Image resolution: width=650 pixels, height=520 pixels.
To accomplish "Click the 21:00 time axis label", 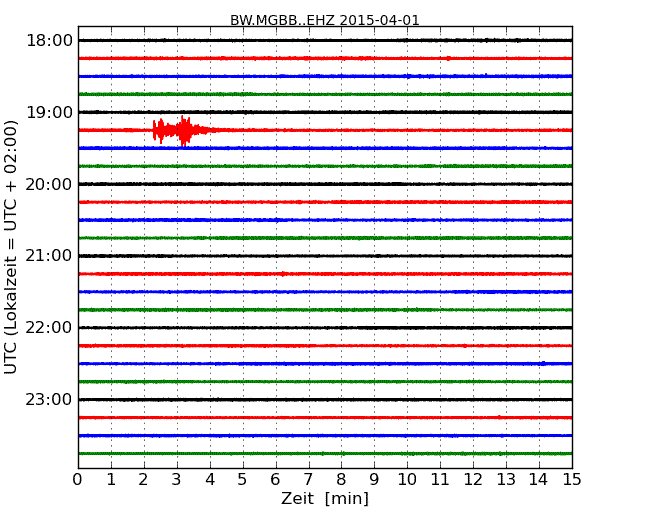I will (x=49, y=256).
